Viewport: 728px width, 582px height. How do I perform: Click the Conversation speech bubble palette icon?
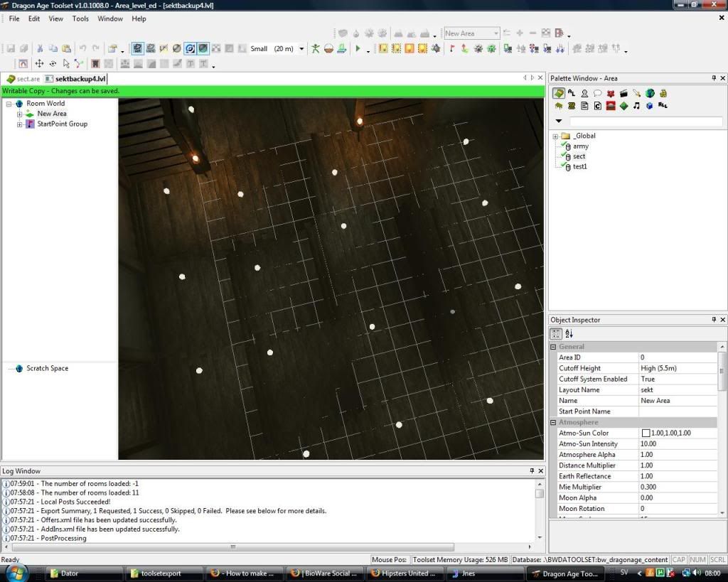pos(598,93)
